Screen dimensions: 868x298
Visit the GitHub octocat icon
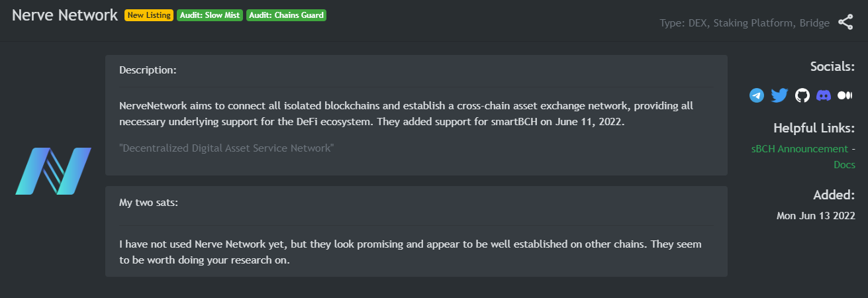tap(802, 95)
